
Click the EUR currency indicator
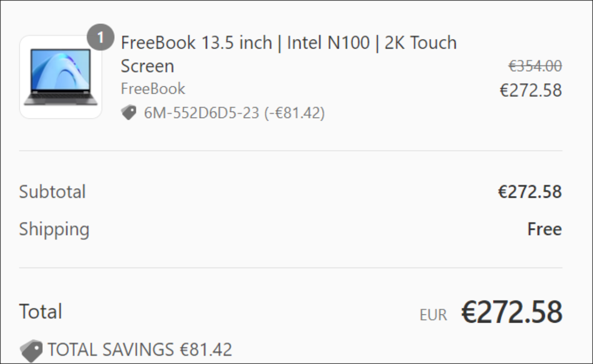(433, 315)
